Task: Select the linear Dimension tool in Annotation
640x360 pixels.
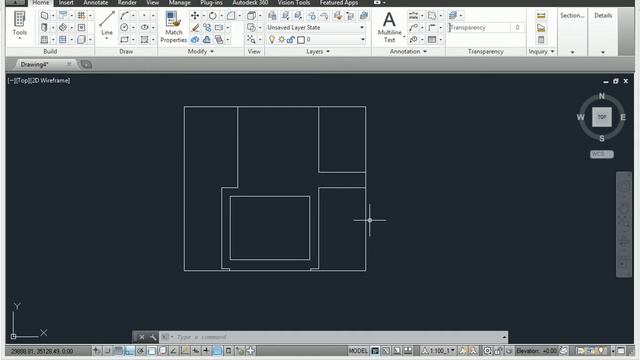Action: (413, 16)
